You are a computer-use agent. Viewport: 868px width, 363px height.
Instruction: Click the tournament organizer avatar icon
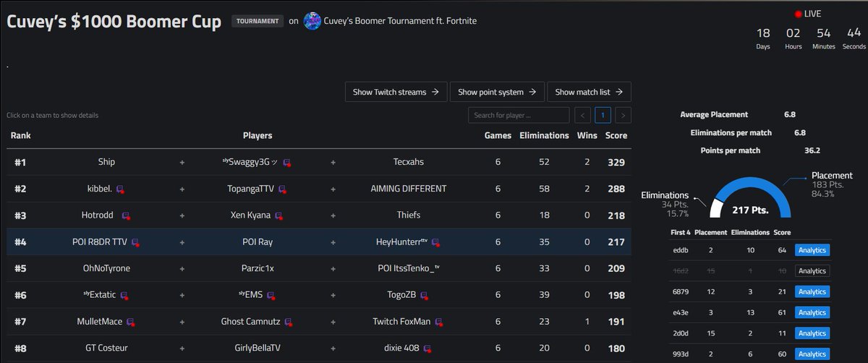pos(312,21)
